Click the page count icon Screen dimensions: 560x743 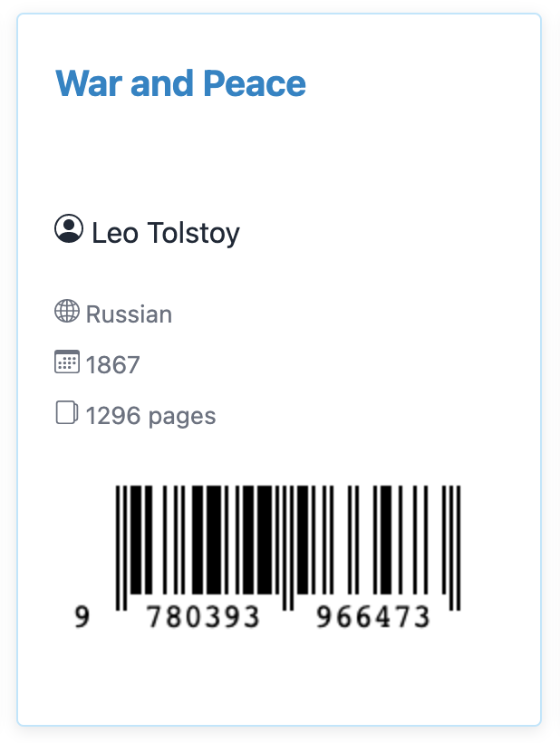(x=67, y=414)
